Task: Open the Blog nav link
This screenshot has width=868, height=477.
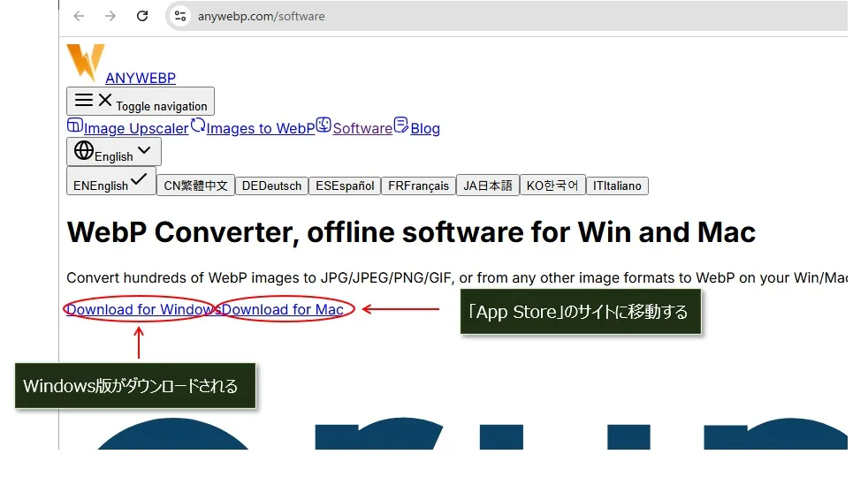Action: pos(425,128)
